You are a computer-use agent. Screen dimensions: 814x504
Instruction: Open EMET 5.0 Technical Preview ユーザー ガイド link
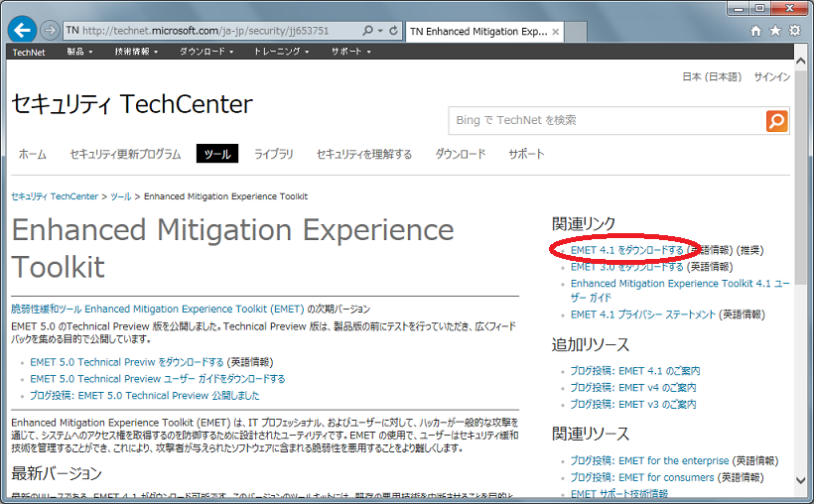click(157, 379)
